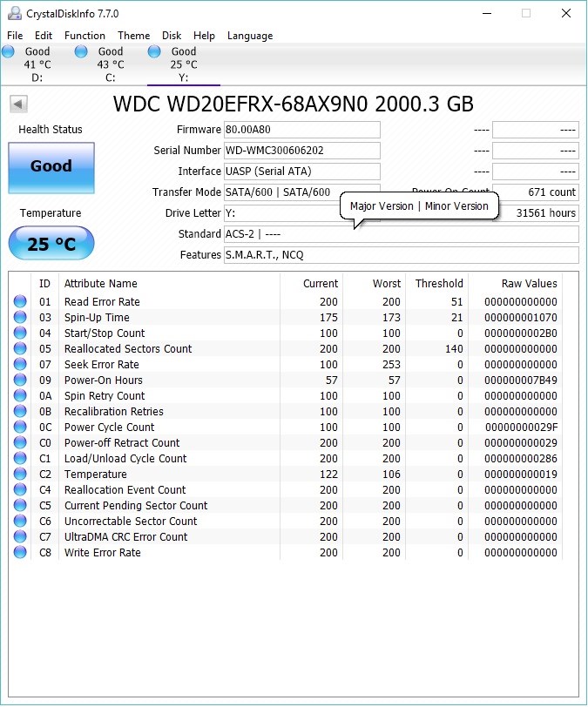
Task: Click the Features field S.M.A.R.T., NCQ
Action: (402, 255)
